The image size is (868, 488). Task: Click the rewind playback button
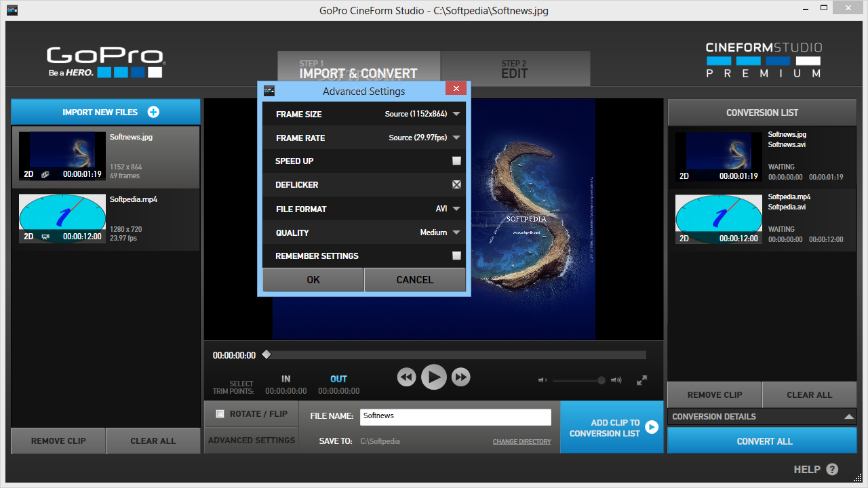coord(407,377)
